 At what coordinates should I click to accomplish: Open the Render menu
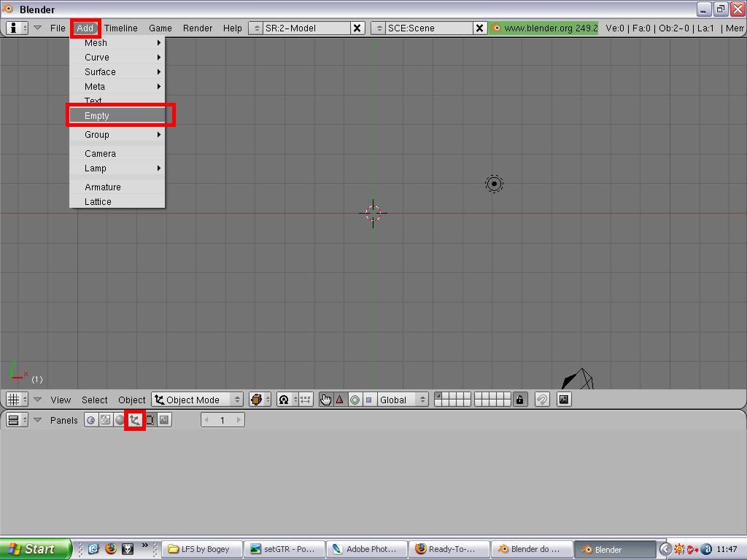pos(198,28)
